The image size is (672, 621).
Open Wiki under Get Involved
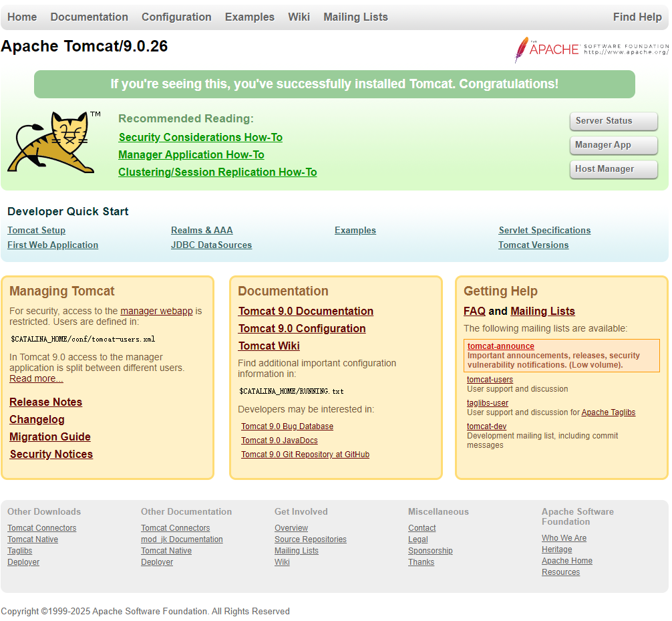283,562
